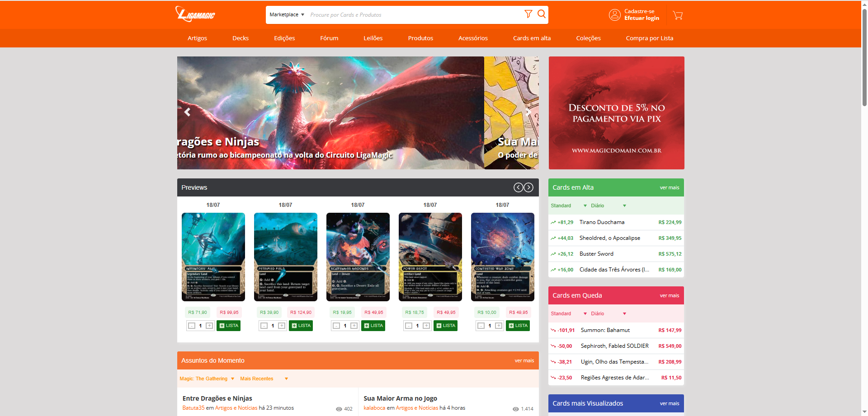Click author Batuta35 link
This screenshot has height=416, width=868.
click(193, 408)
